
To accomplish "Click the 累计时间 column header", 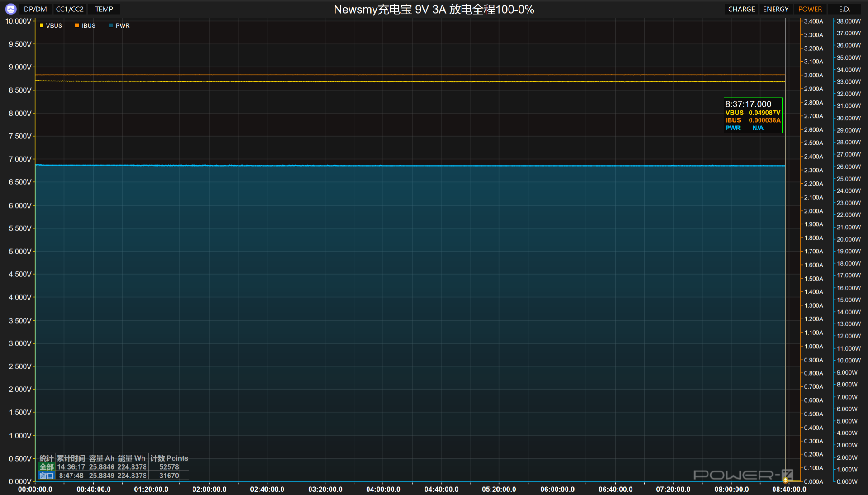I will click(71, 458).
